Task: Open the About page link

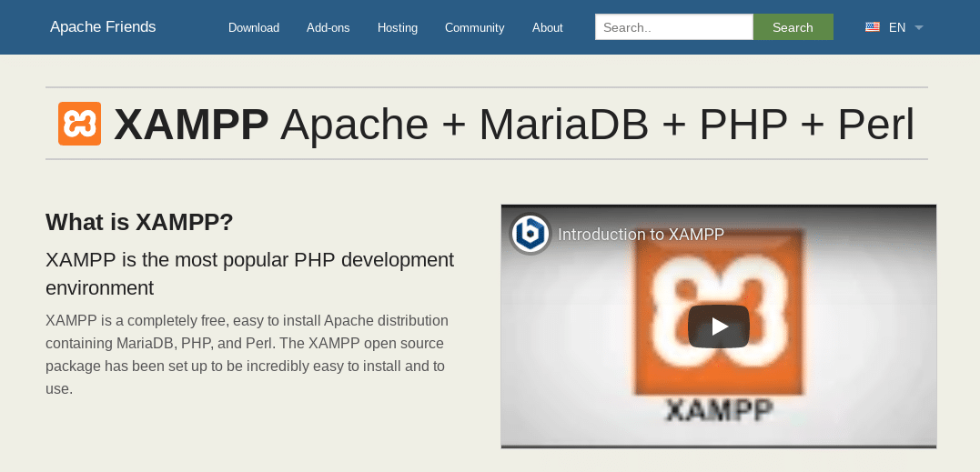Action: 548,27
